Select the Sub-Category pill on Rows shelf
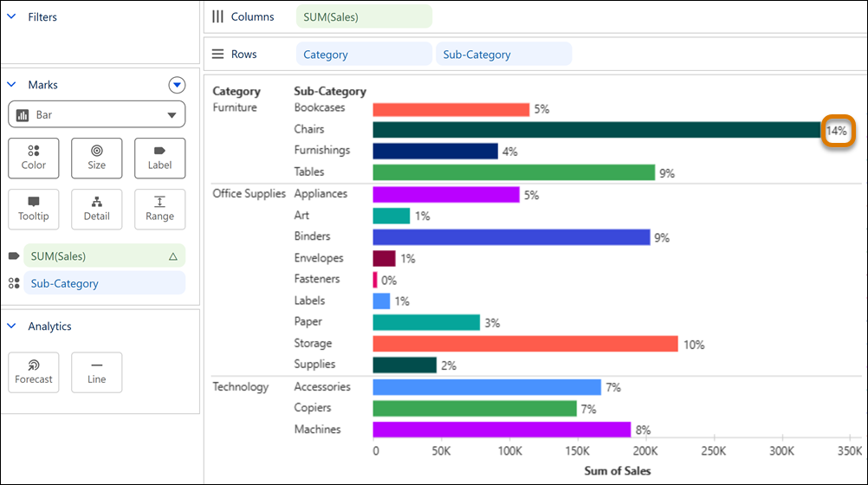This screenshot has height=485, width=868. click(x=504, y=55)
